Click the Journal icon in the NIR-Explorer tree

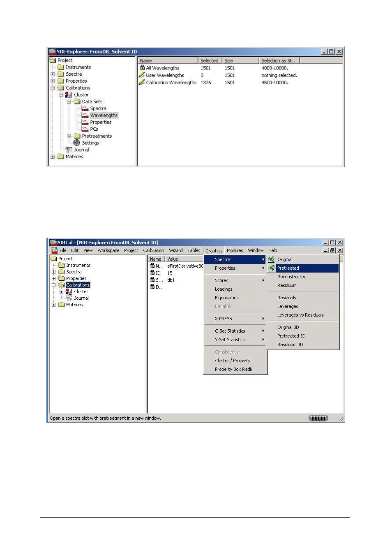pos(69,150)
